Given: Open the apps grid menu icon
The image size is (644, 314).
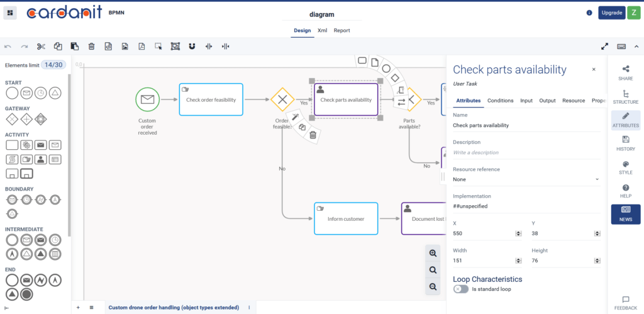Looking at the screenshot, I should coord(10,13).
